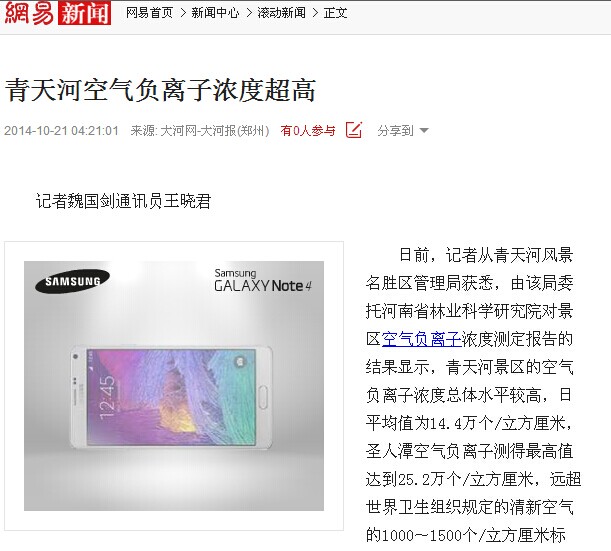
Task: Click the publish timestamp 2014-10-21 04:21:01
Action: [62, 131]
